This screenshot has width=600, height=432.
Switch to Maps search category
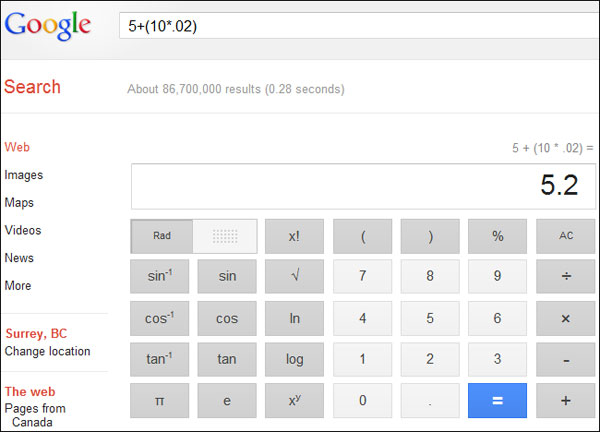[19, 203]
